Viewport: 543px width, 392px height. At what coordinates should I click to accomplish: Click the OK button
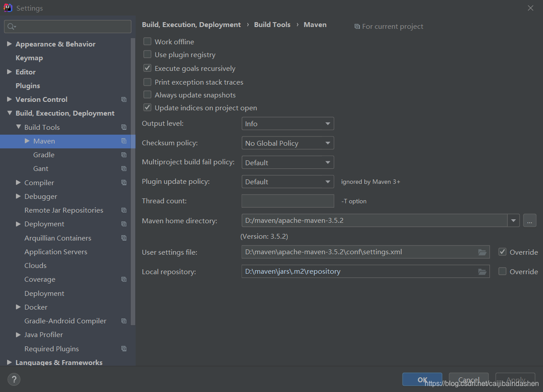pyautogui.click(x=422, y=380)
